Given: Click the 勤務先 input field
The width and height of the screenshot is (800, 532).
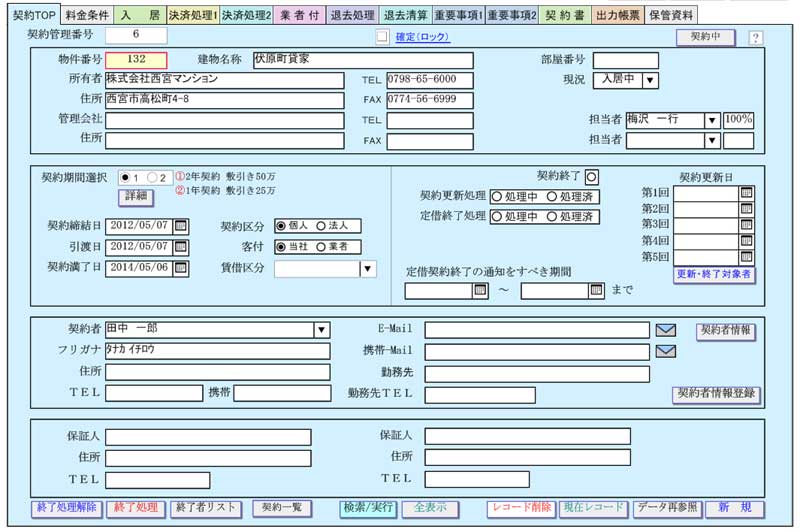Looking at the screenshot, I should pyautogui.click(x=537, y=374).
